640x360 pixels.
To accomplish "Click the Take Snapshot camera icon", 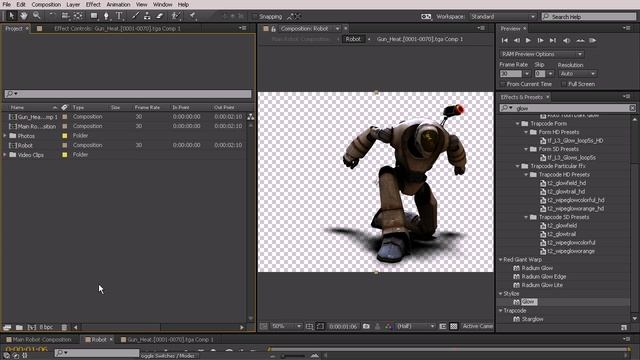I will click(366, 326).
